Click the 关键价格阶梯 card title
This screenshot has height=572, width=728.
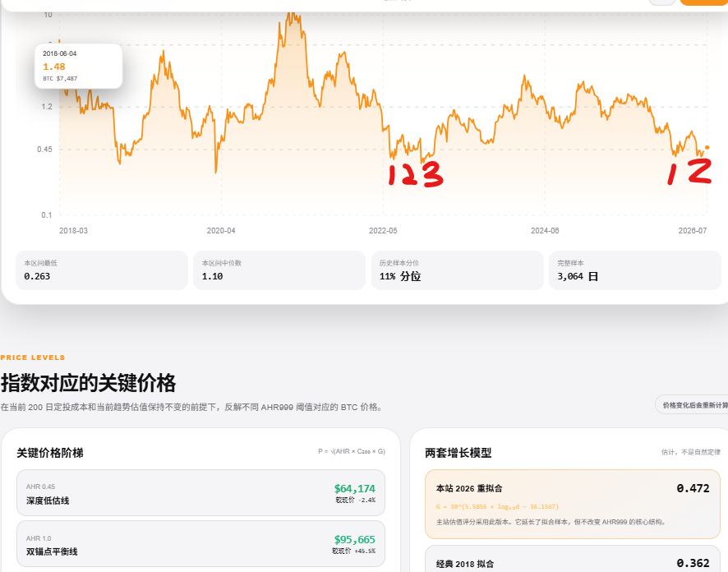click(x=50, y=453)
